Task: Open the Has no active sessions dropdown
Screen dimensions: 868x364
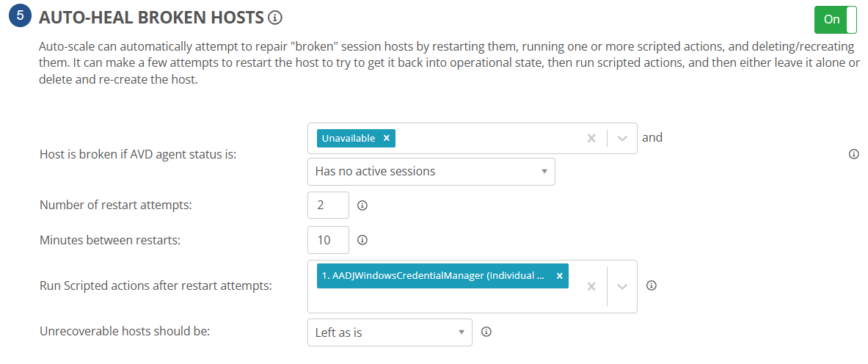Action: 431,171
